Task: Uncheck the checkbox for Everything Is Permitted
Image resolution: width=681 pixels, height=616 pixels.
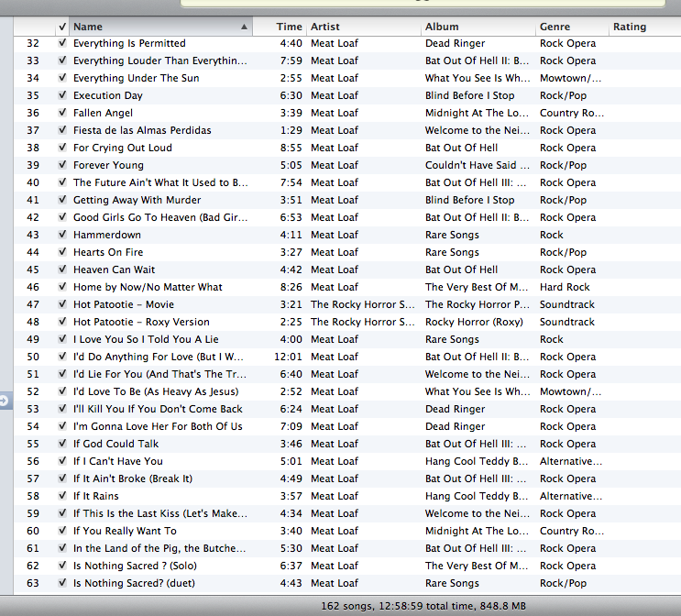Action: (61, 43)
